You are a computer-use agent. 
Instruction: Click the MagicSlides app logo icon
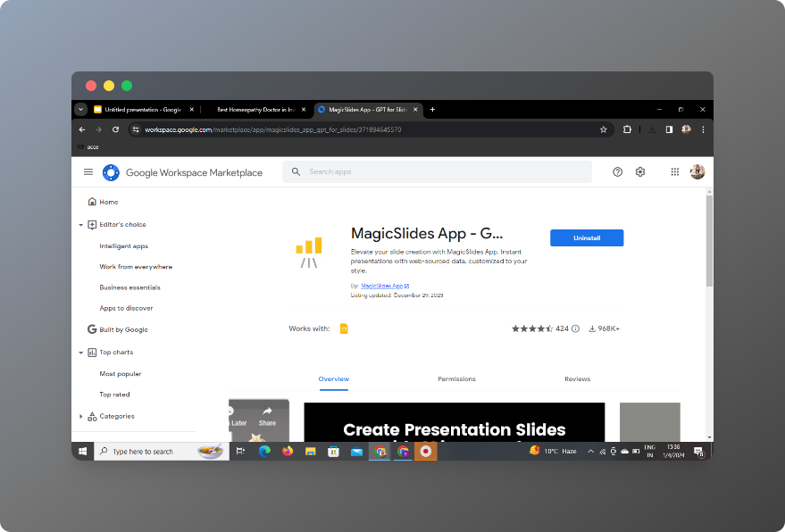[x=309, y=253]
